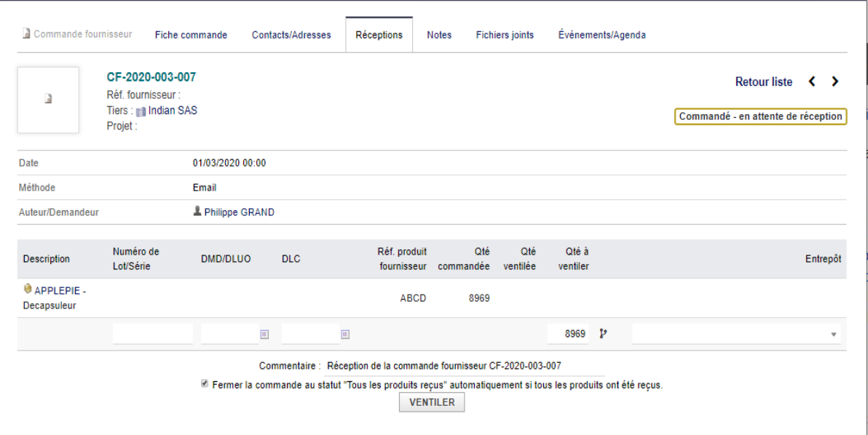Open the Événements/Agenda tab
Image resolution: width=868 pixels, height=435 pixels.
(x=601, y=35)
